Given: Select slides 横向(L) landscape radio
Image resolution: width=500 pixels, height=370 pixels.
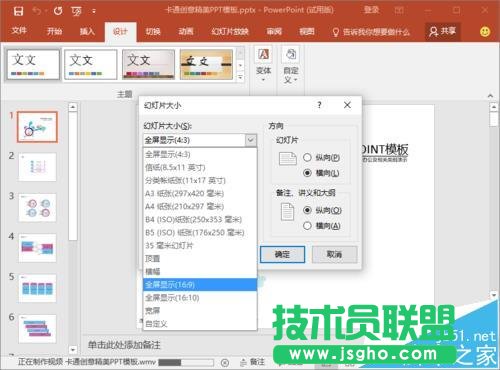Looking at the screenshot, I should [307, 173].
